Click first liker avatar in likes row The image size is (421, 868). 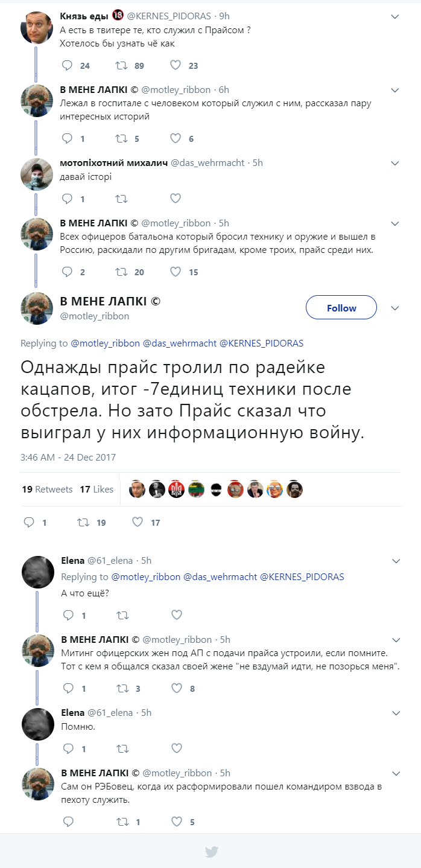tap(138, 490)
